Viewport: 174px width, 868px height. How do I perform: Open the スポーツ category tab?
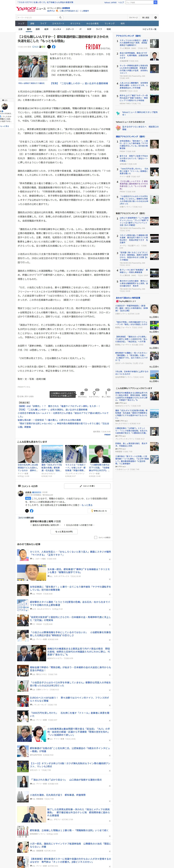click(70, 29)
